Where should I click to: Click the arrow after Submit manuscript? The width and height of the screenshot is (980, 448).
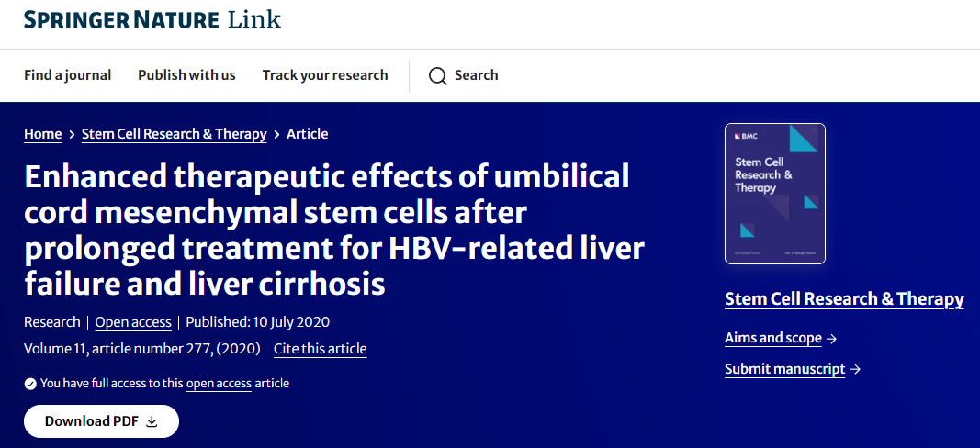855,370
